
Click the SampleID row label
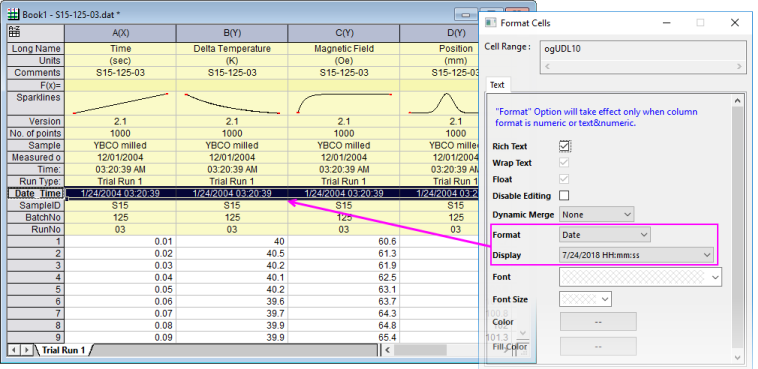click(36, 206)
